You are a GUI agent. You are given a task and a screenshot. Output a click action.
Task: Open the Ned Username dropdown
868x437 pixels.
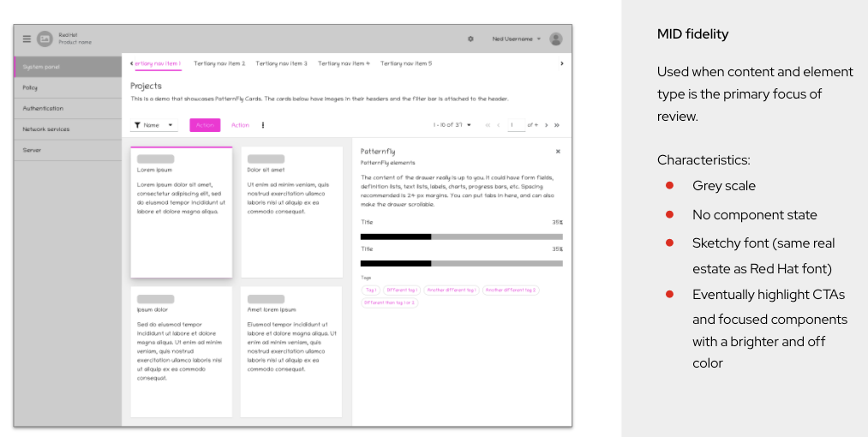[x=517, y=39]
